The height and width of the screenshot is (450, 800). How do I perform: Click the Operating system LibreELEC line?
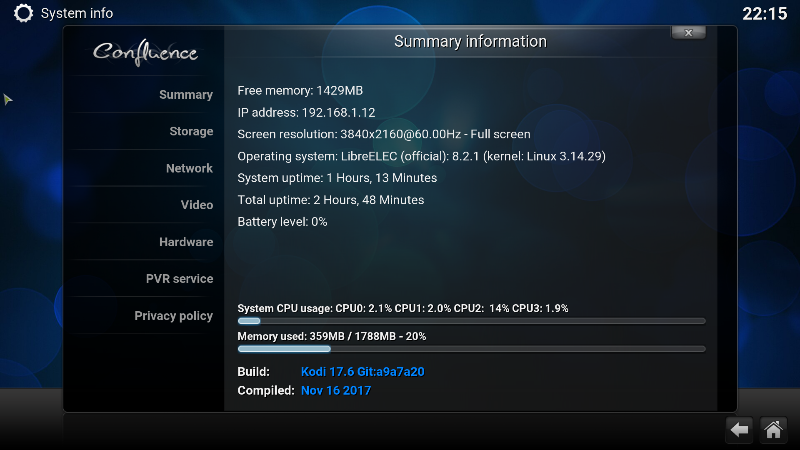(x=421, y=156)
